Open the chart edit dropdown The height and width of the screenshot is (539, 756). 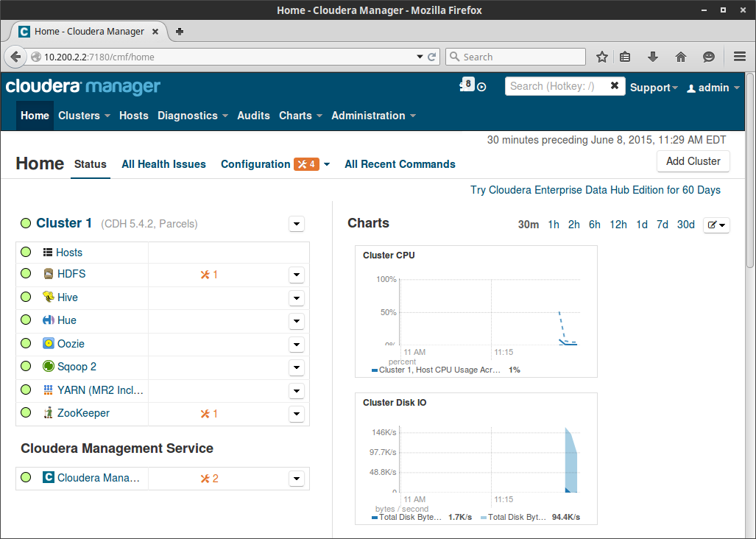(716, 225)
